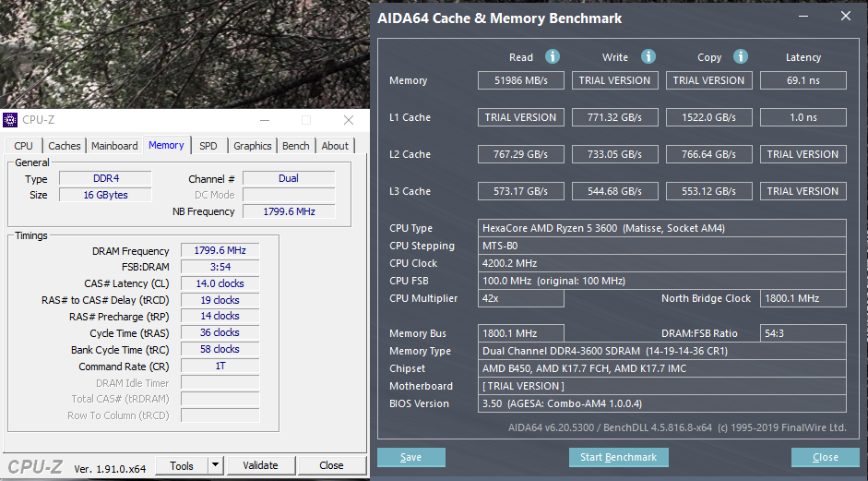Image resolution: width=868 pixels, height=481 pixels.
Task: Click the Save button in AIDA64
Action: point(410,457)
